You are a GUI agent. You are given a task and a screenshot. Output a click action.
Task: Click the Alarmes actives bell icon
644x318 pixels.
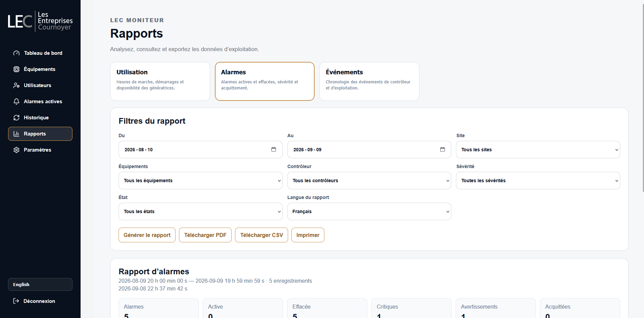(x=16, y=102)
